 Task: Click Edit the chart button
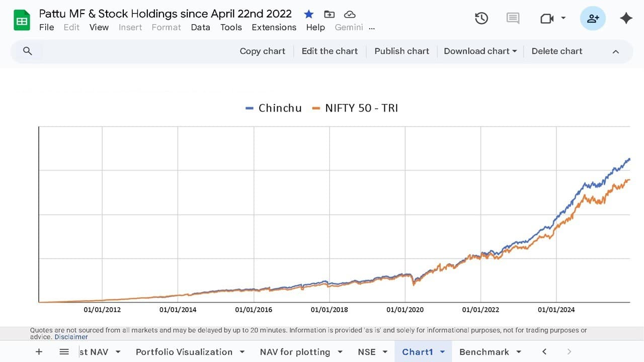point(330,51)
